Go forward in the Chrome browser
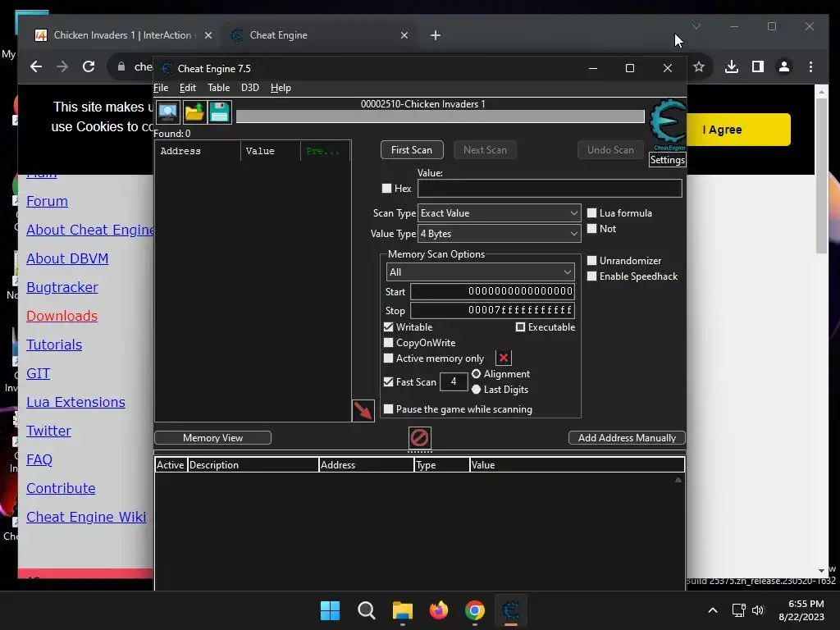Screen dimensions: 840x630 62,66
